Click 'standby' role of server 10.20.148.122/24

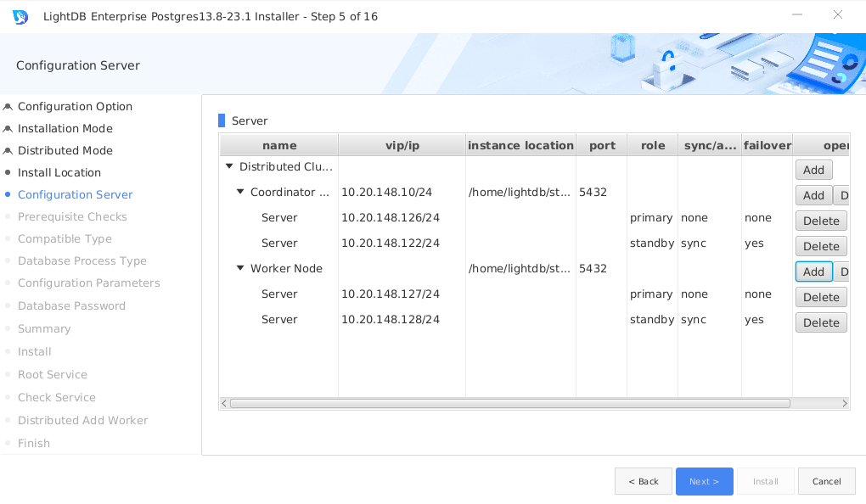click(x=652, y=243)
